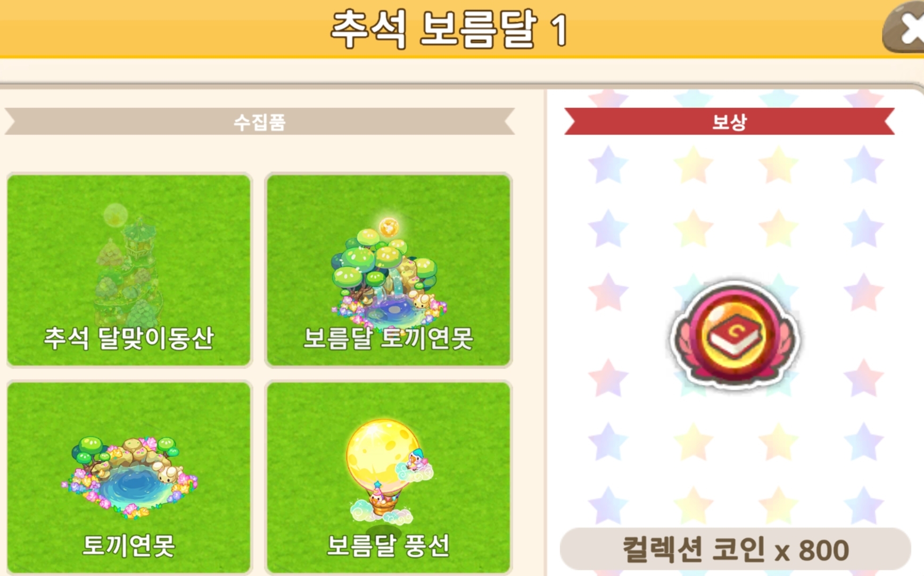This screenshot has width=924, height=576.
Task: Click the 컬렉션 코인 x 800 reward label
Action: click(736, 550)
